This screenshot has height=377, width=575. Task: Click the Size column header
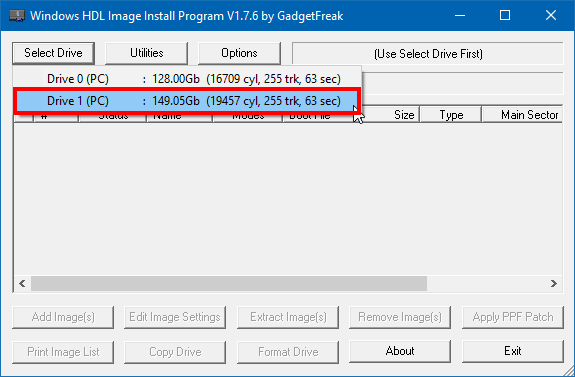392,115
